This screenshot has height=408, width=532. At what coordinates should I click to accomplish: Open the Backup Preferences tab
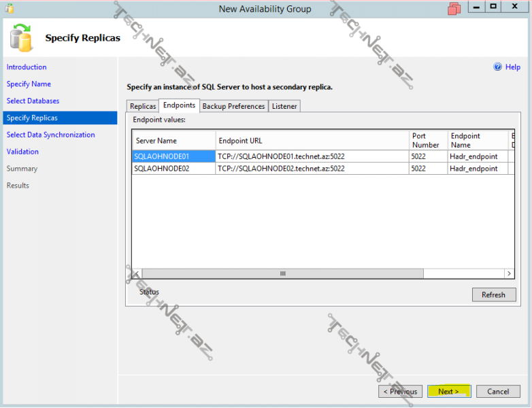click(x=233, y=106)
